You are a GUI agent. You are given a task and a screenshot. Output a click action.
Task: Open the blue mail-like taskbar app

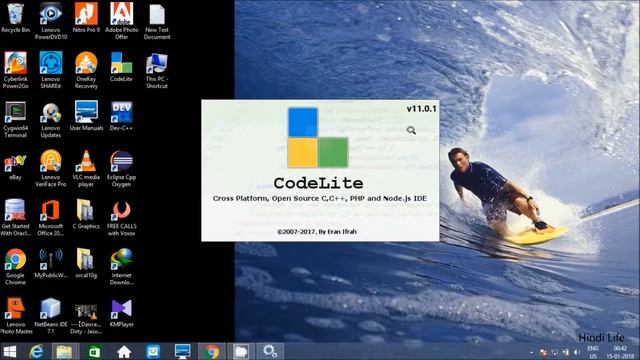click(x=153, y=351)
